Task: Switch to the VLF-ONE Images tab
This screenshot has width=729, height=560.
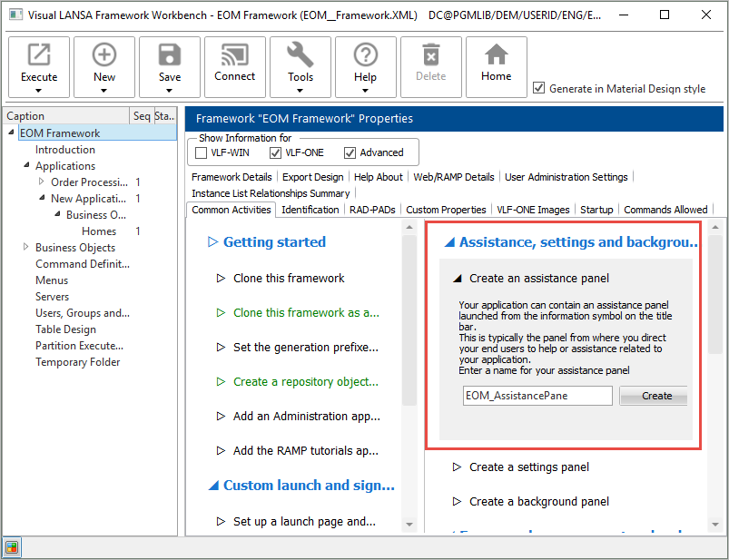Action: [533, 210]
